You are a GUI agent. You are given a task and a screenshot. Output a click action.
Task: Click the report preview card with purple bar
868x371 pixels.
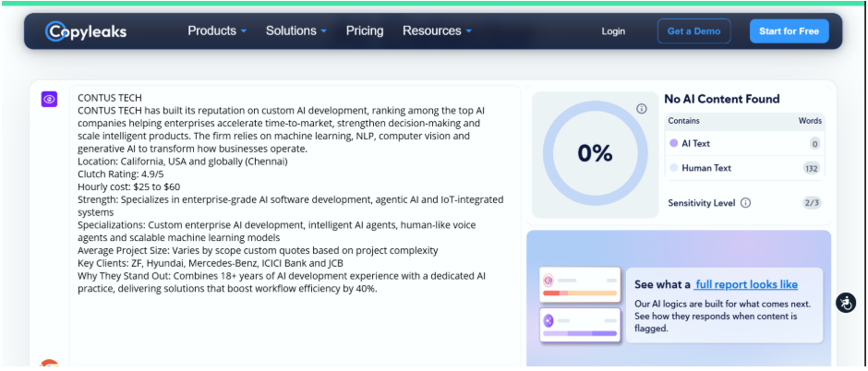click(580, 325)
